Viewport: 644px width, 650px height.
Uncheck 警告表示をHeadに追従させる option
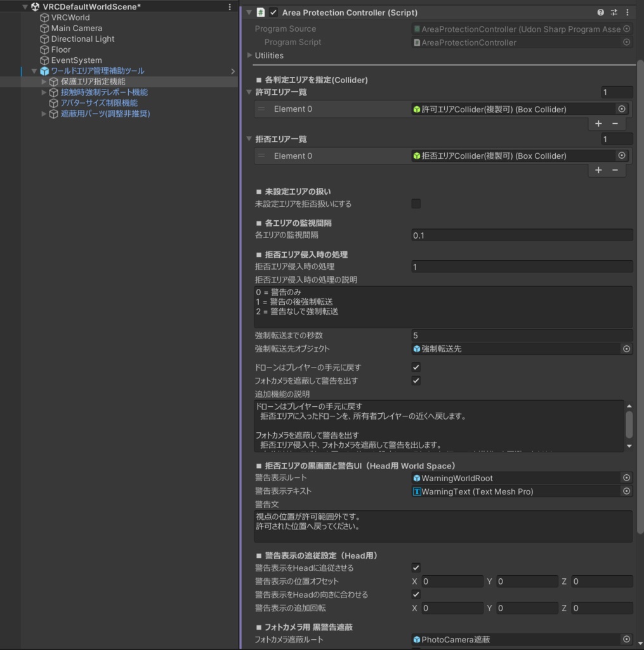416,567
